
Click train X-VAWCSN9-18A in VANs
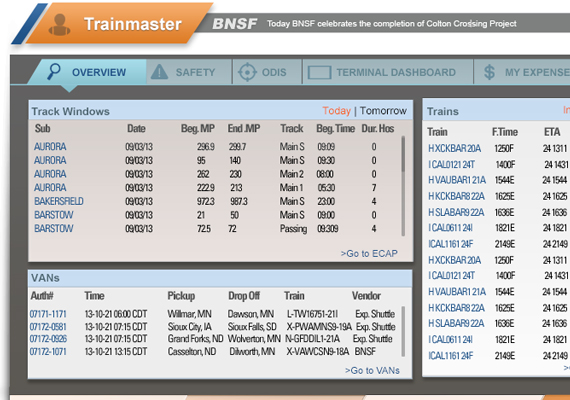(318, 352)
